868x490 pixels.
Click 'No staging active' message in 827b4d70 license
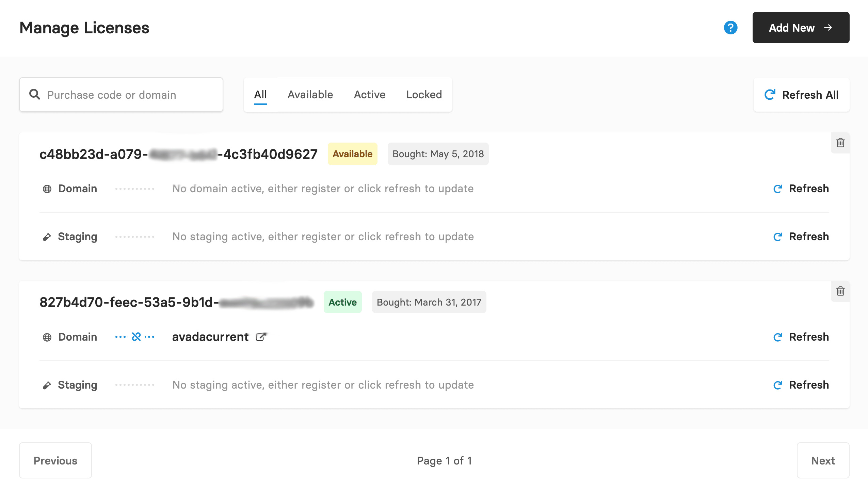[323, 385]
